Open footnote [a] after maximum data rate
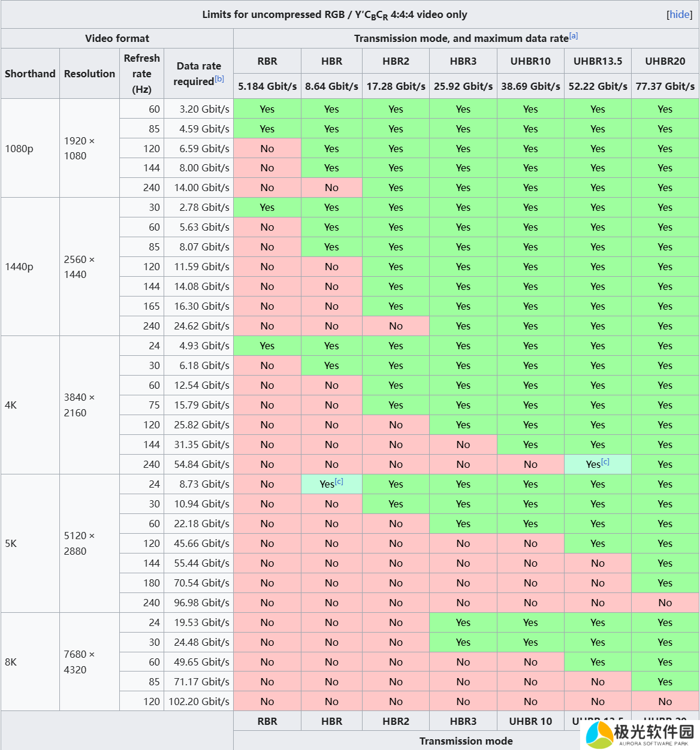Image resolution: width=700 pixels, height=750 pixels. click(574, 36)
